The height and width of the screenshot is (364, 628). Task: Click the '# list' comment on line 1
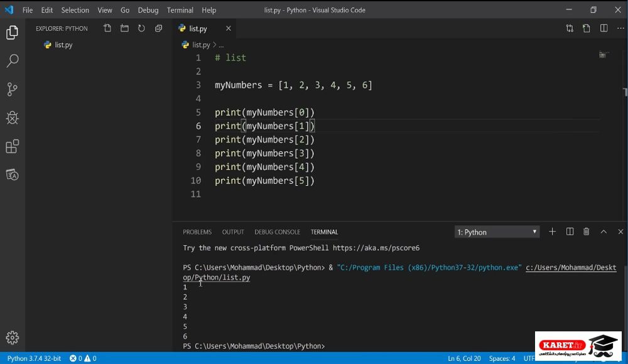click(230, 58)
